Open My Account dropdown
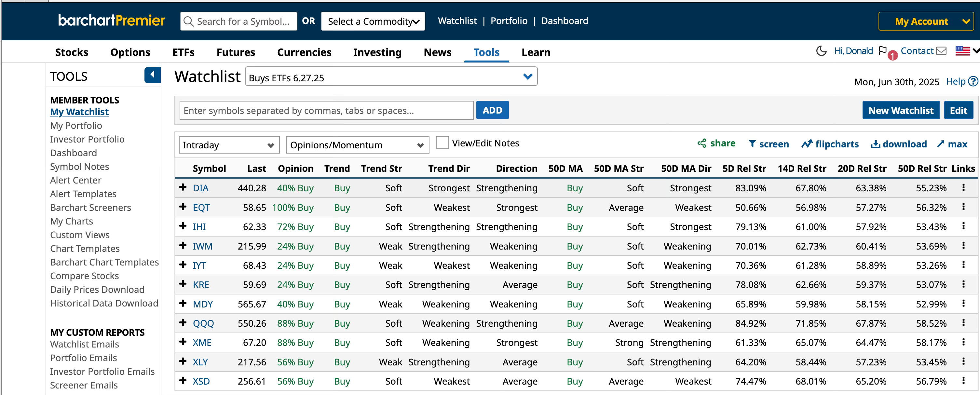The image size is (980, 395). pyautogui.click(x=926, y=21)
